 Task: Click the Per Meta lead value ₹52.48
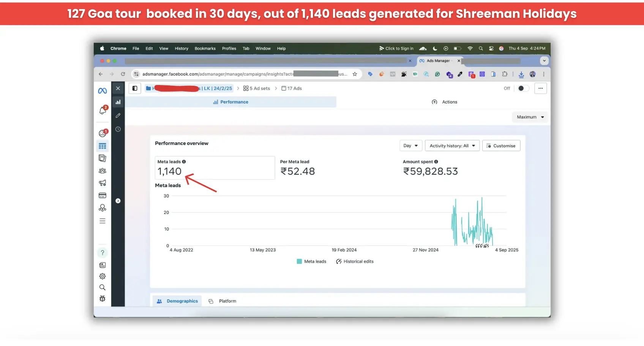click(298, 171)
